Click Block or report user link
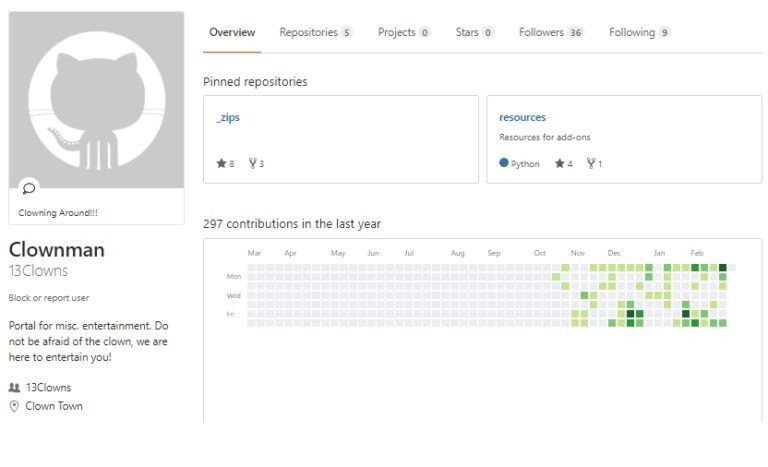This screenshot has width=768, height=467. [48, 298]
